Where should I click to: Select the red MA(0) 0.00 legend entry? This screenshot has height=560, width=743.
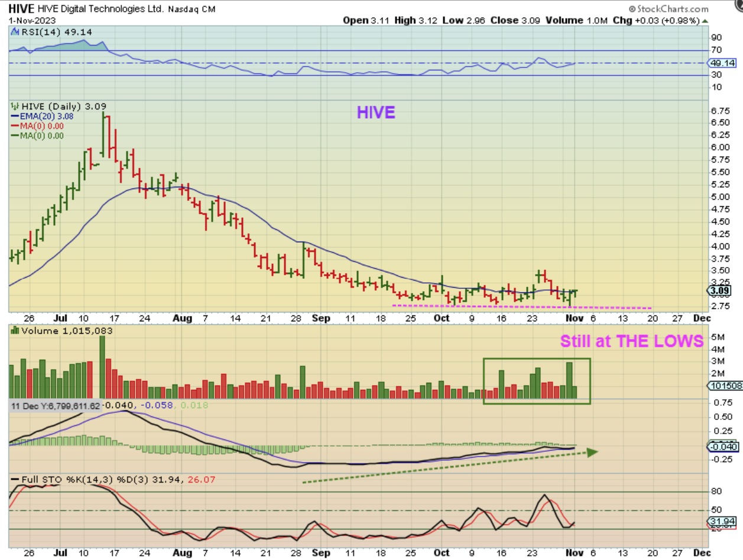tap(42, 126)
